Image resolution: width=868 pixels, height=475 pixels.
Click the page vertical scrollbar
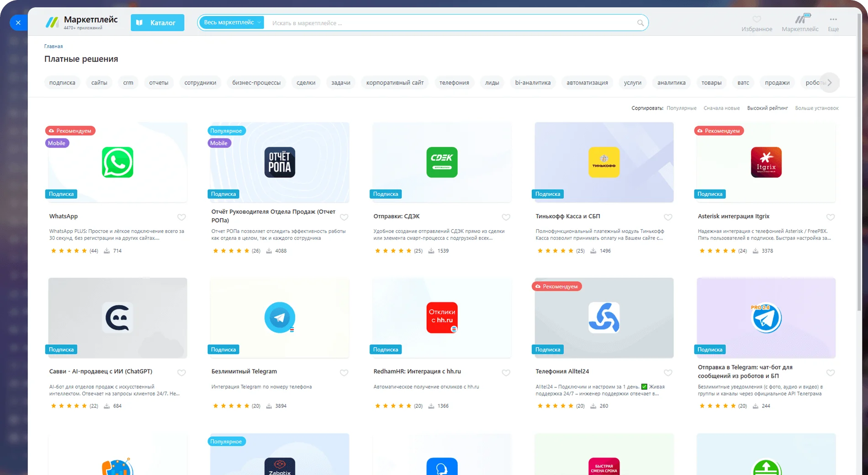859,183
